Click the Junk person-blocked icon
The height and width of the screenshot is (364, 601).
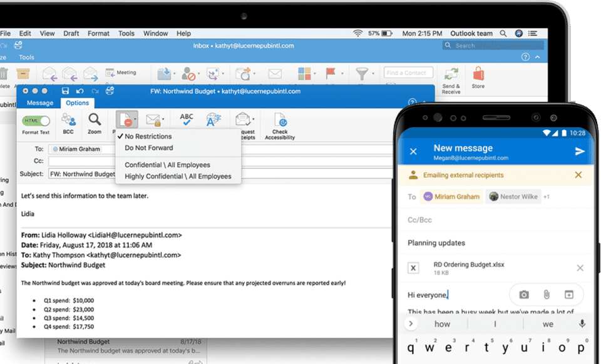(188, 74)
